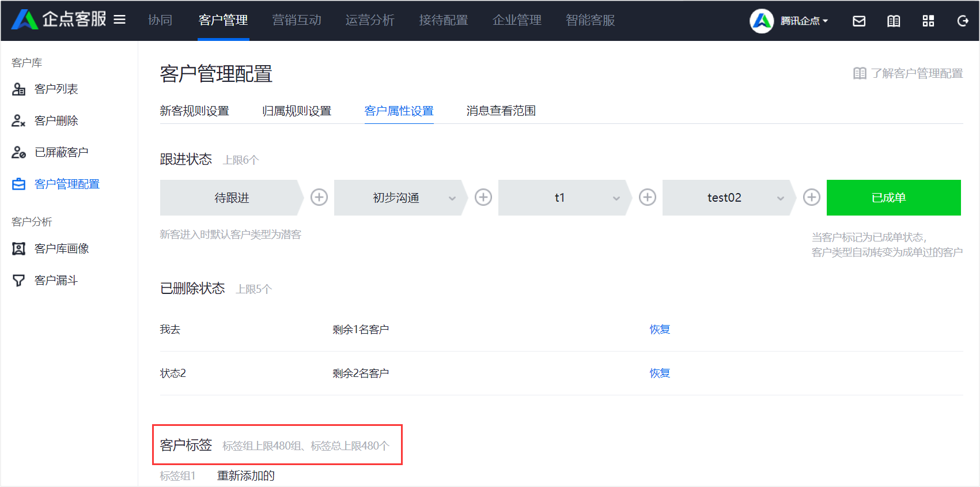This screenshot has height=487, width=980.
Task: Open the 接待配置 top menu
Action: click(x=444, y=20)
